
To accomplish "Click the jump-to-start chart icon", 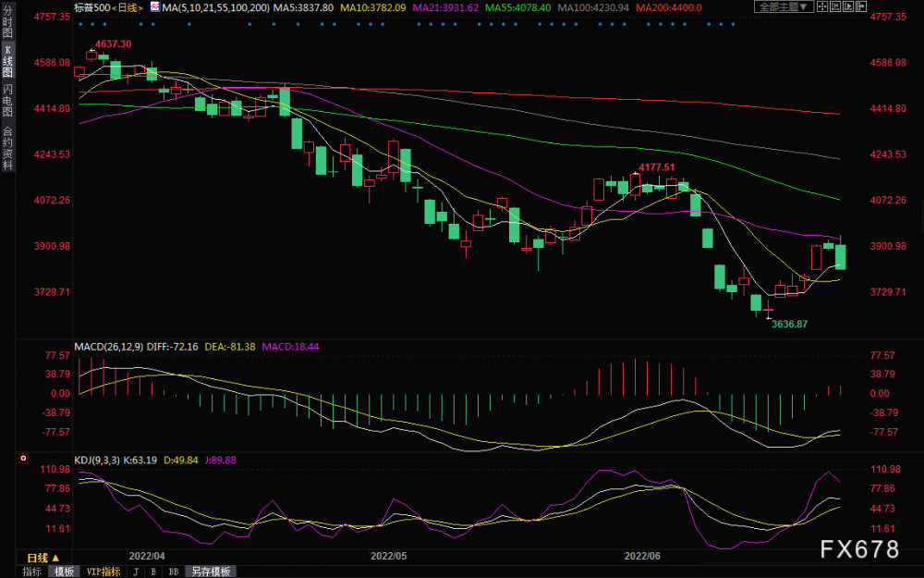I will click(x=835, y=6).
